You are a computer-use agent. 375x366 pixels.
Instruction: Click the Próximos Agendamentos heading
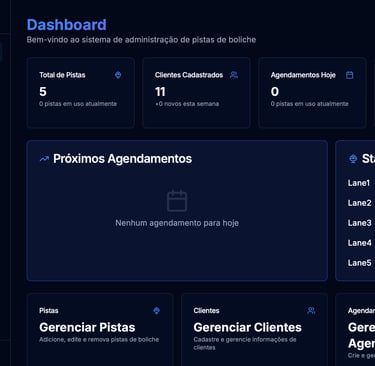[122, 159]
